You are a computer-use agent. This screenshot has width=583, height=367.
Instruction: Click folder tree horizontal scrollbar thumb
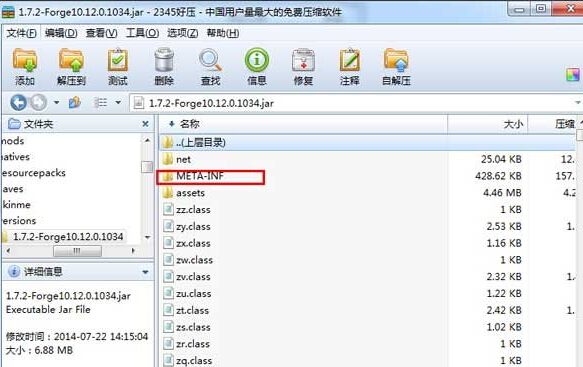[x=77, y=251]
